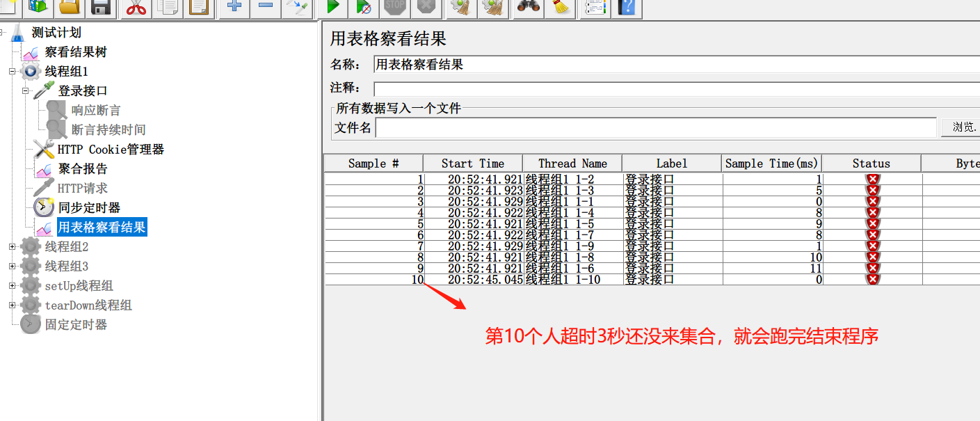Click the 20:52:45.045 start time cell

(473, 280)
